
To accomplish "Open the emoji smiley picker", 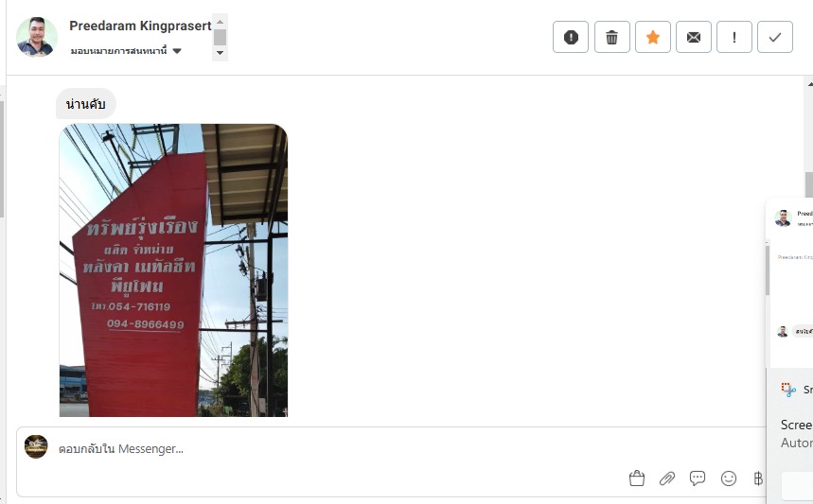I will [x=729, y=478].
